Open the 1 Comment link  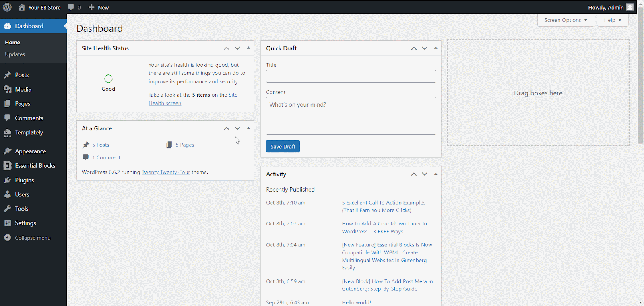[106, 158]
